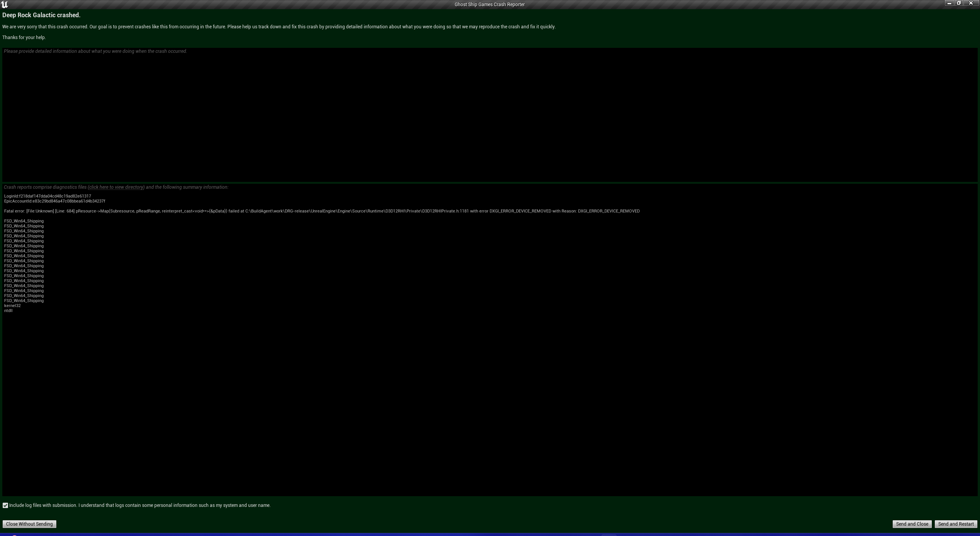980x536 pixels.
Task: Click the EpicAccountId line in the summary
Action: click(x=54, y=201)
